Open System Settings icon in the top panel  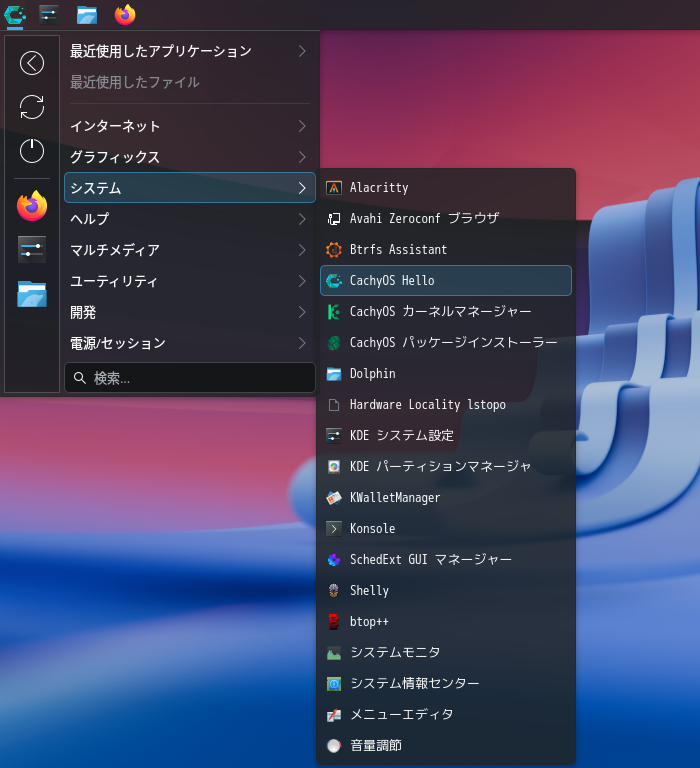48,15
